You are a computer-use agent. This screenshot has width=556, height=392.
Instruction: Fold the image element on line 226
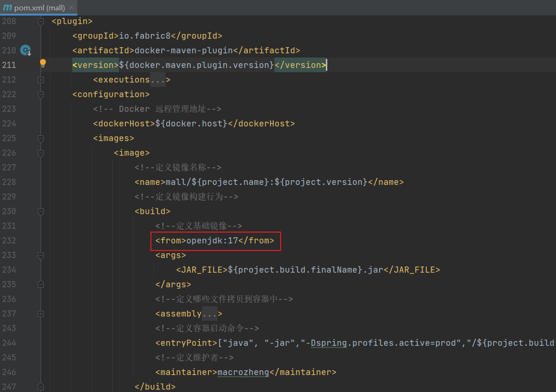(x=41, y=153)
